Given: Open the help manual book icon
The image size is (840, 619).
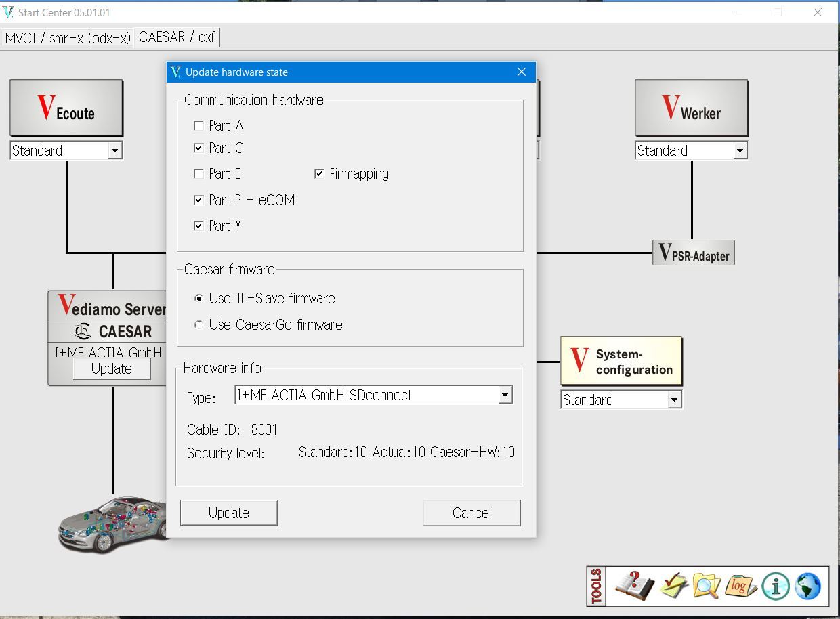Looking at the screenshot, I should tap(634, 586).
